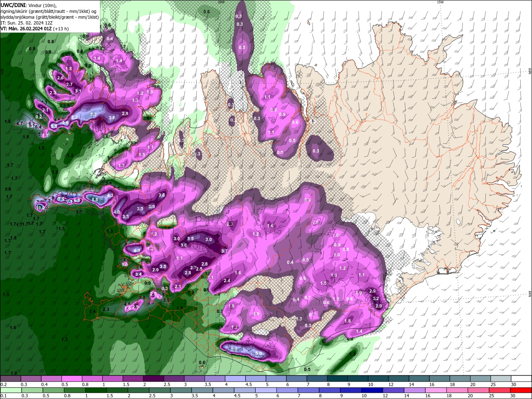Viewport: 532px width, 399px height.
Task: Select the pure red swatch ending the rain legend
Action: tap(520, 390)
